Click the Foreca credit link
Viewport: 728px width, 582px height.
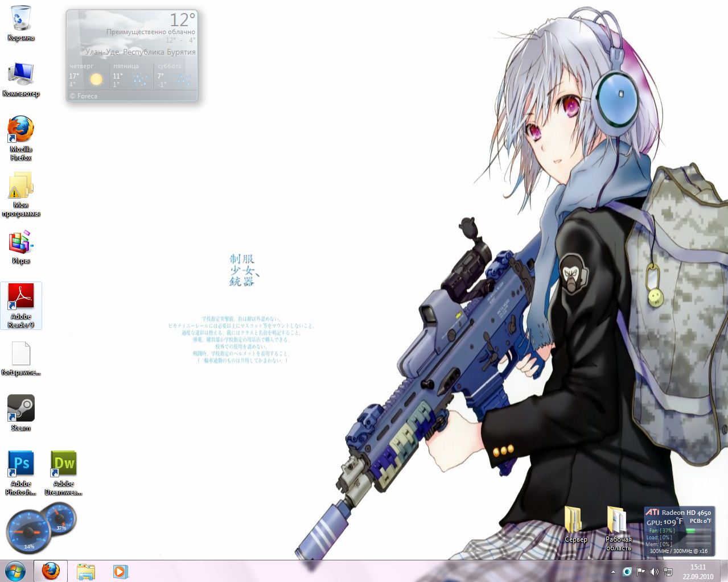pyautogui.click(x=84, y=96)
